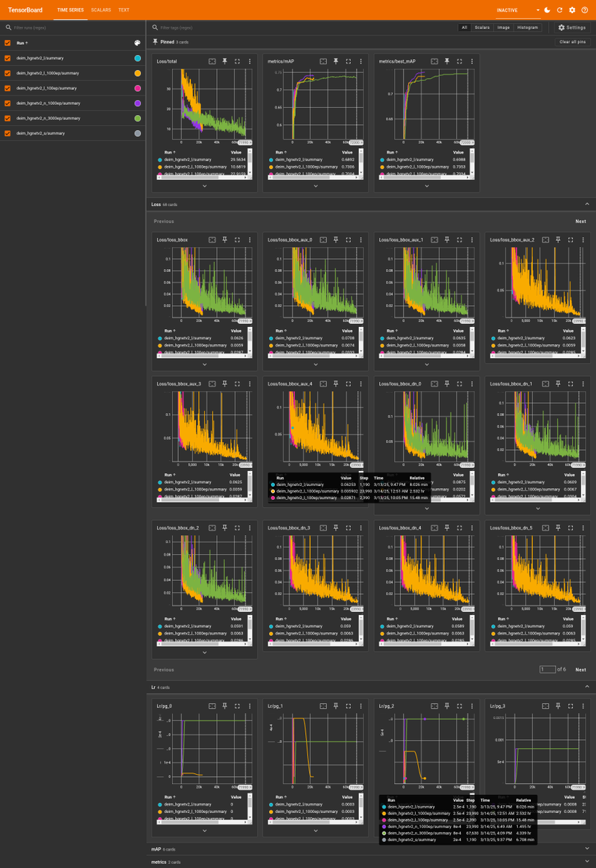Open the INACTIVE plugin dropdown

coord(518,10)
